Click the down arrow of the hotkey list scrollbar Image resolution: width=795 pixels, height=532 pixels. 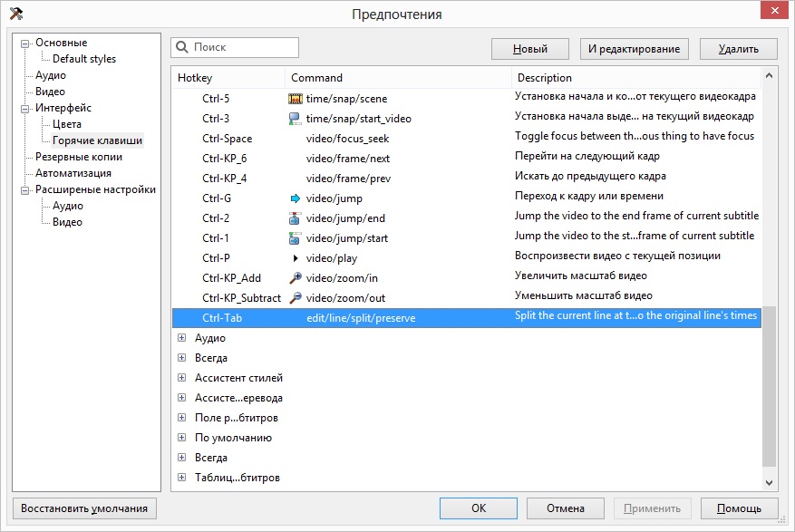[x=770, y=484]
